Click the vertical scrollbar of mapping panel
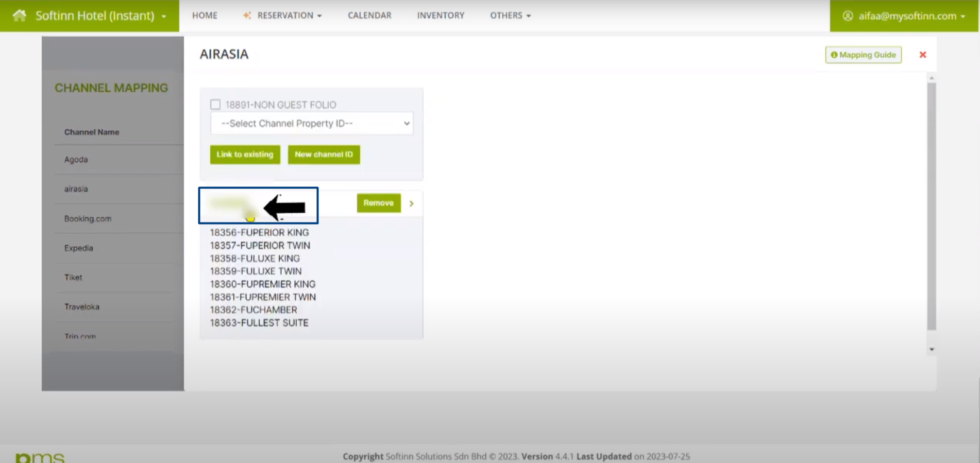 click(932, 206)
